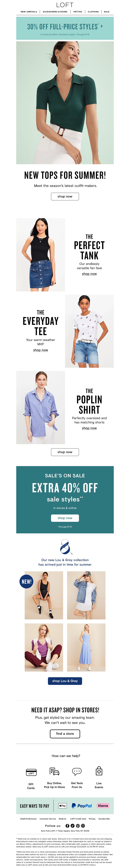Viewport: 130px width, 868px height.
Task: Click the Gift Cards icon
Action: (31, 772)
